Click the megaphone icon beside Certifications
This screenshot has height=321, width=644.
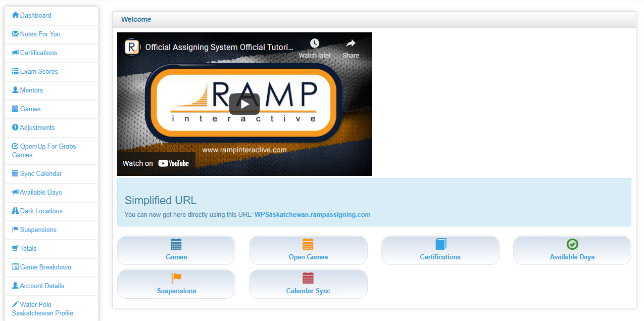[15, 53]
